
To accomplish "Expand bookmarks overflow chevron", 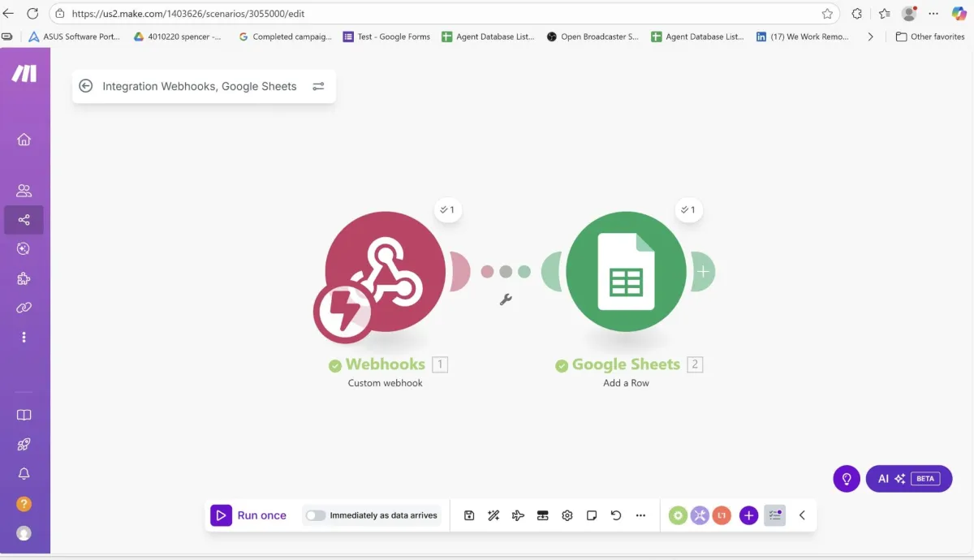I will tap(870, 37).
